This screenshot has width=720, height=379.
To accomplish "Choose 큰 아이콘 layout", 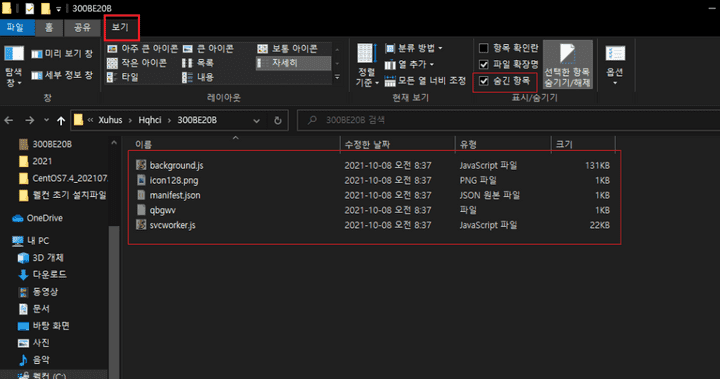I will (209, 49).
